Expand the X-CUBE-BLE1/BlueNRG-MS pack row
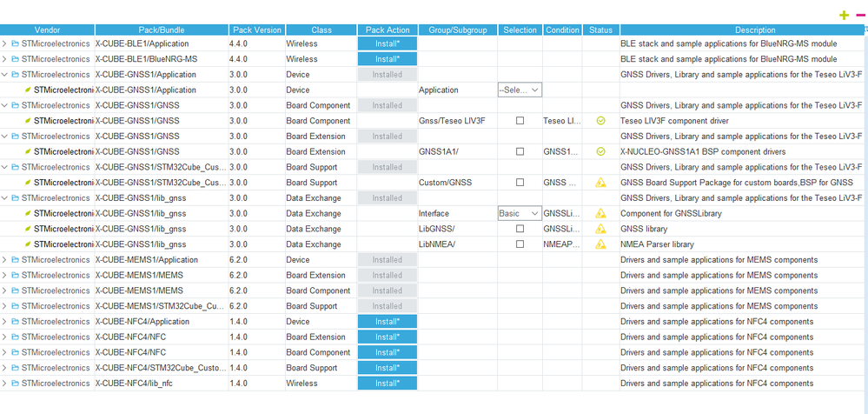Image resolution: width=868 pixels, height=414 pixels. [x=5, y=59]
